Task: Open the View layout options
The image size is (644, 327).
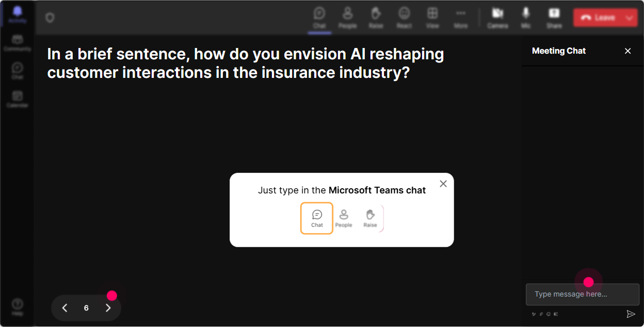Action: click(432, 18)
